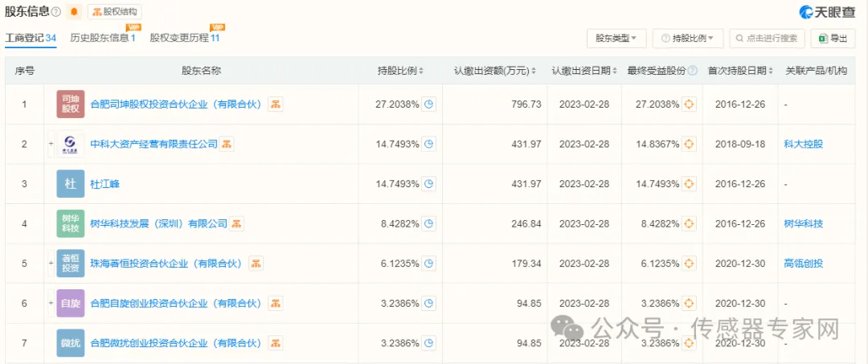Open 合肥自旋创业投资合伙企业（有限合伙） link
Viewport: 868px width, 364px height.
pyautogui.click(x=175, y=304)
